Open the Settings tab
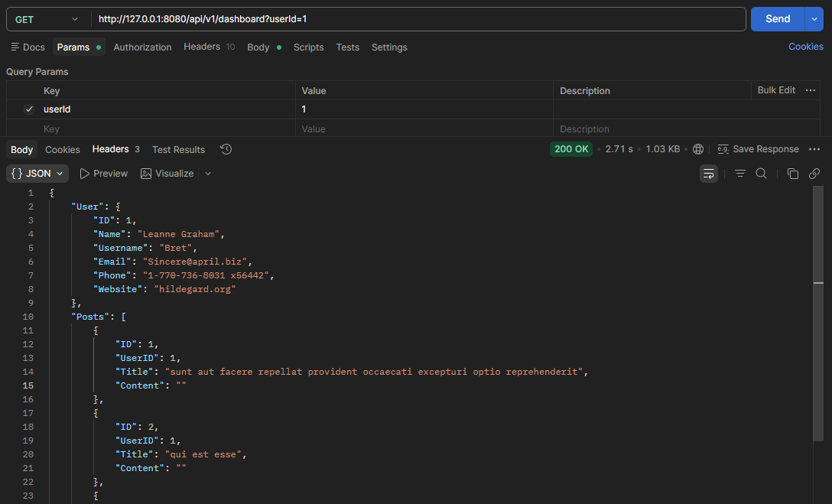The height and width of the screenshot is (504, 832). pyautogui.click(x=389, y=47)
